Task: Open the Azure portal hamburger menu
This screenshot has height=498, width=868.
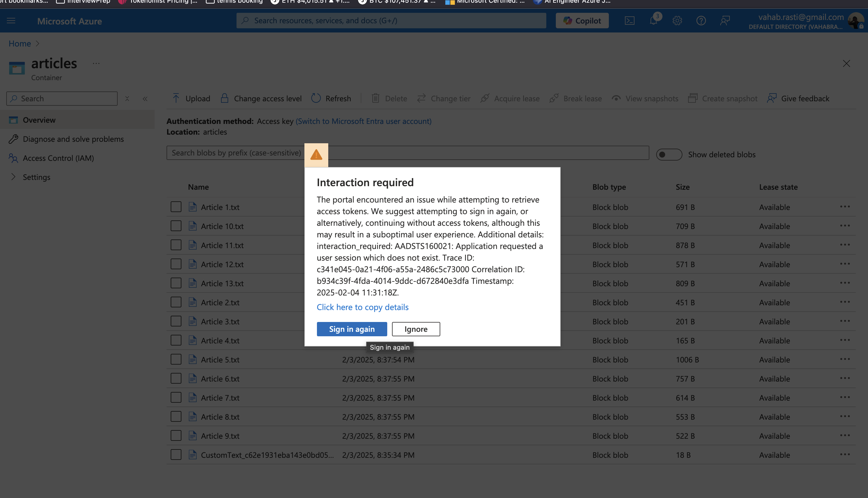Action: 11,21
